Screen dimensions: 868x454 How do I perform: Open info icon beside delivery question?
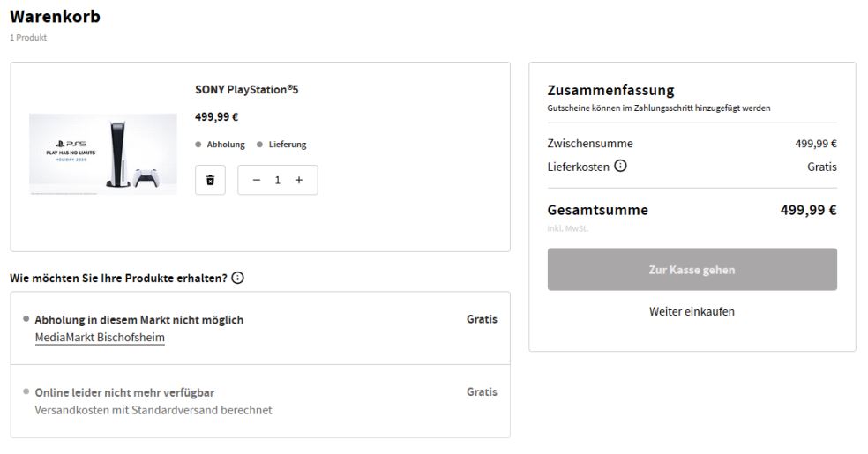[237, 278]
